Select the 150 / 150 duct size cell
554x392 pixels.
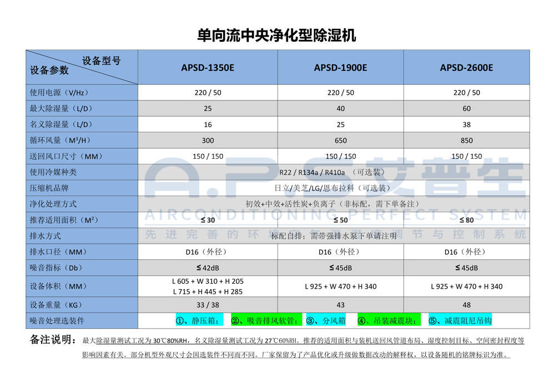pyautogui.click(x=209, y=156)
